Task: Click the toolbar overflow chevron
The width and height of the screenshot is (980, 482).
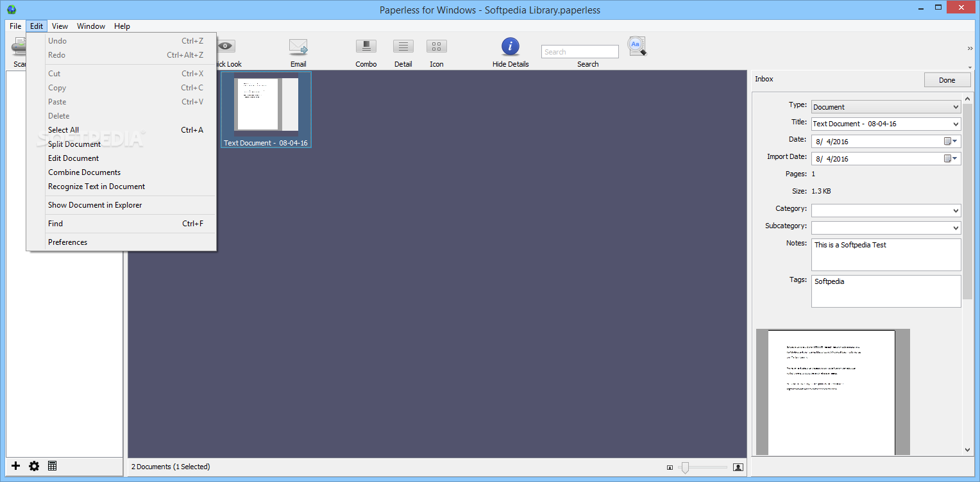Action: pos(970,48)
